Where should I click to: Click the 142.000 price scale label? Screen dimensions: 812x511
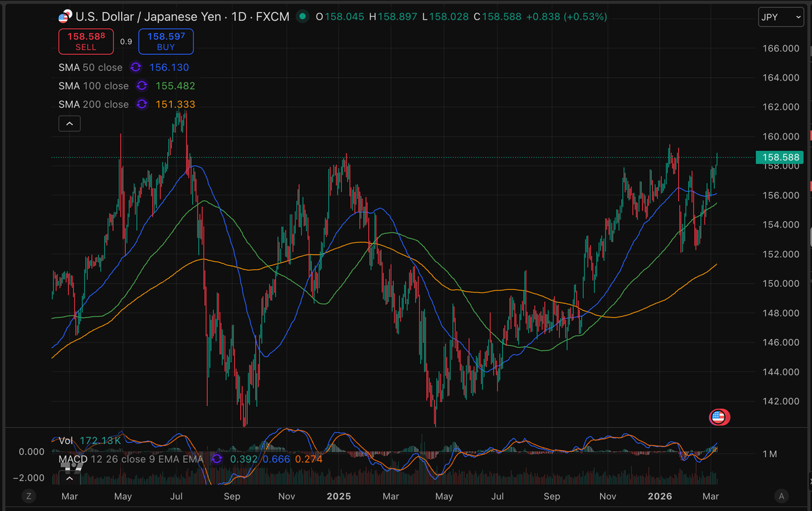pos(782,401)
